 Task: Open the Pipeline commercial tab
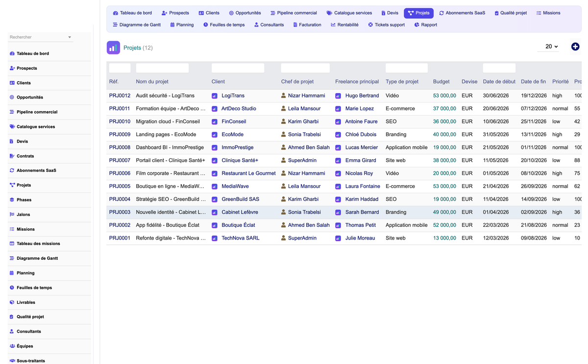point(294,13)
